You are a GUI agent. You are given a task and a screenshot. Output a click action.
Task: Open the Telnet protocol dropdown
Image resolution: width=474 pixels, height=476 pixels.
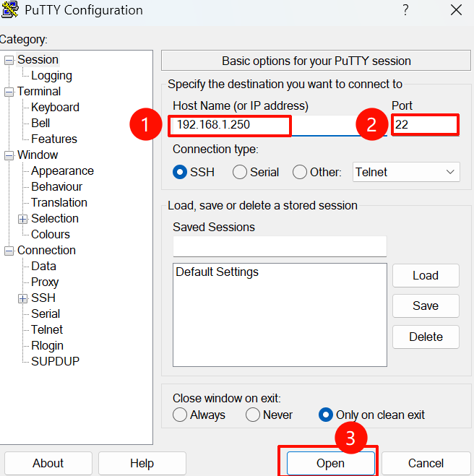[406, 172]
